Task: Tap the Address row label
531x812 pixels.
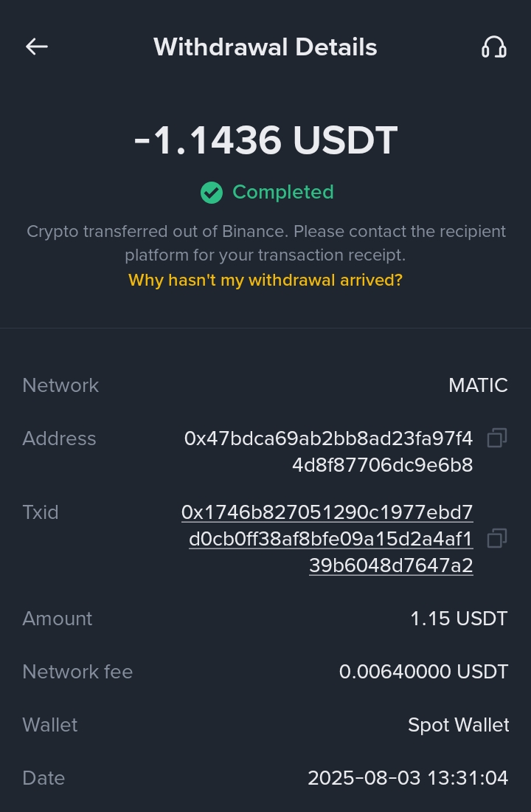Action: click(x=59, y=438)
